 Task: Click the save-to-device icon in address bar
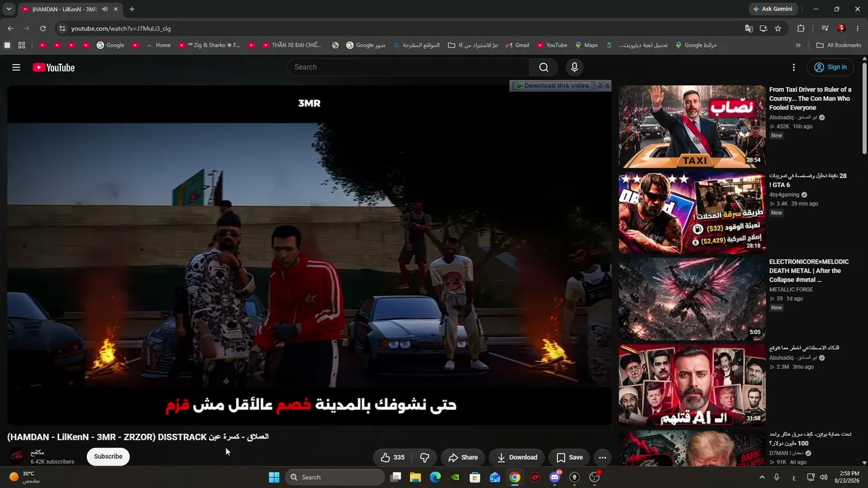click(x=764, y=28)
